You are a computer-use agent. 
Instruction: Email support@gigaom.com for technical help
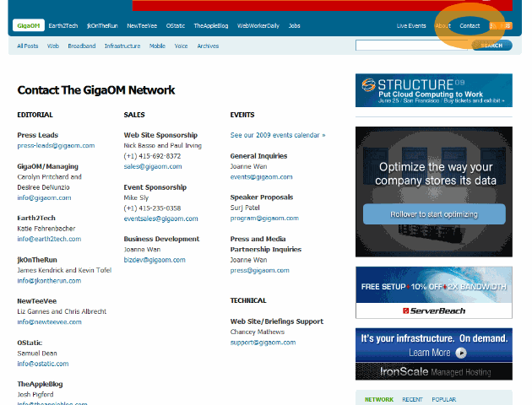pos(263,342)
